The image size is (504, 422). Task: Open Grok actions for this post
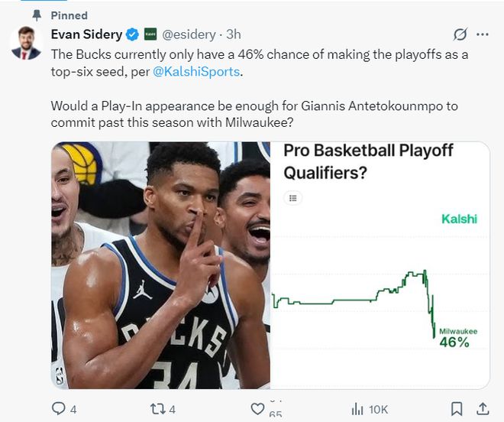pos(460,34)
